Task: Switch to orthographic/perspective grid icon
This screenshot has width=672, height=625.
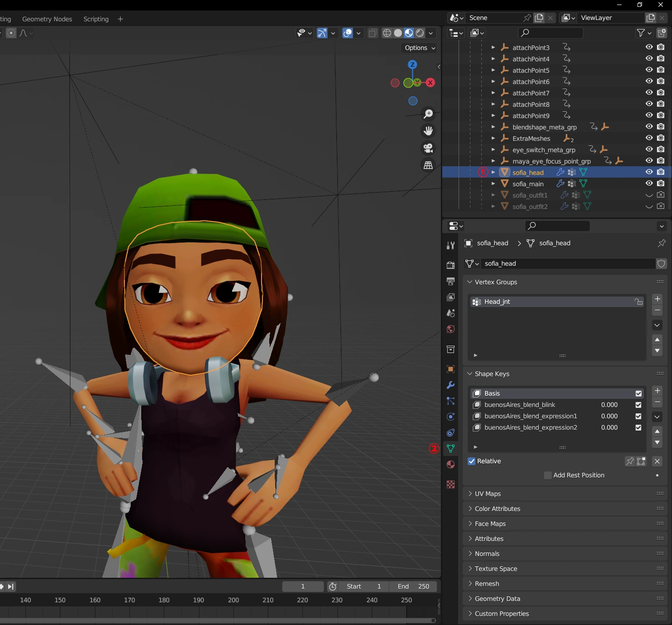Action: [x=428, y=165]
